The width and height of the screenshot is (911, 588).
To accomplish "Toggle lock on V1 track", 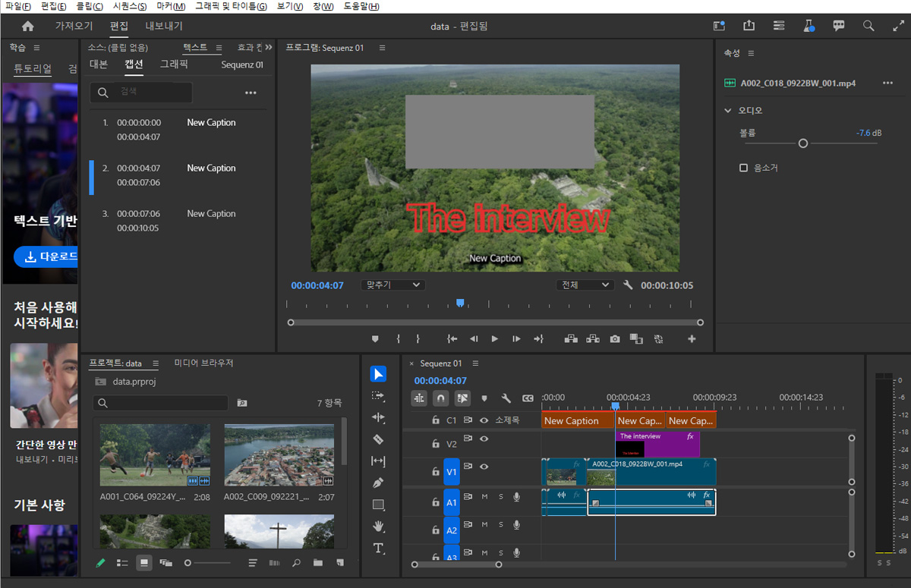I will [x=436, y=472].
